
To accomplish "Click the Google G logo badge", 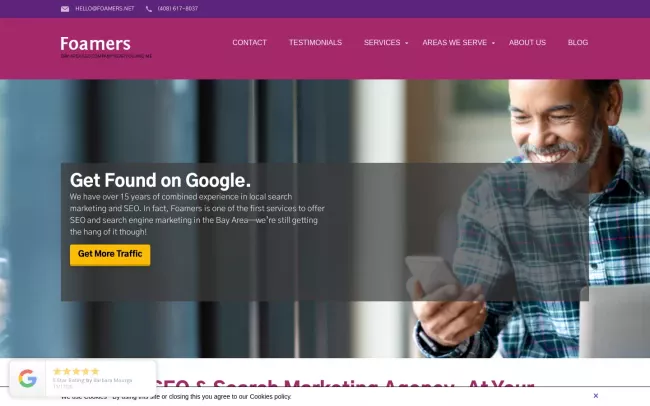I will click(28, 378).
